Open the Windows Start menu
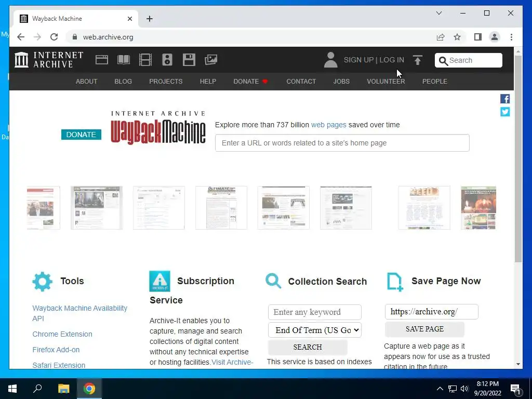 (x=12, y=389)
